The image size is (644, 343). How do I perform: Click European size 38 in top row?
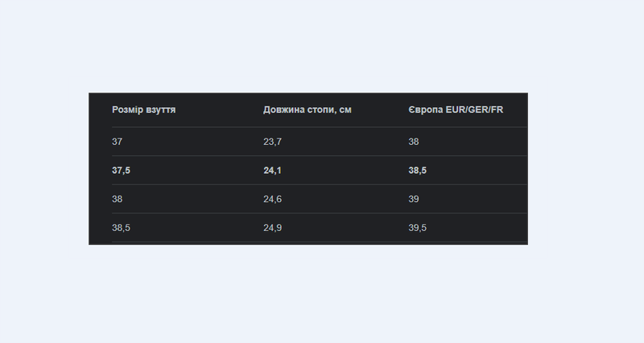414,142
